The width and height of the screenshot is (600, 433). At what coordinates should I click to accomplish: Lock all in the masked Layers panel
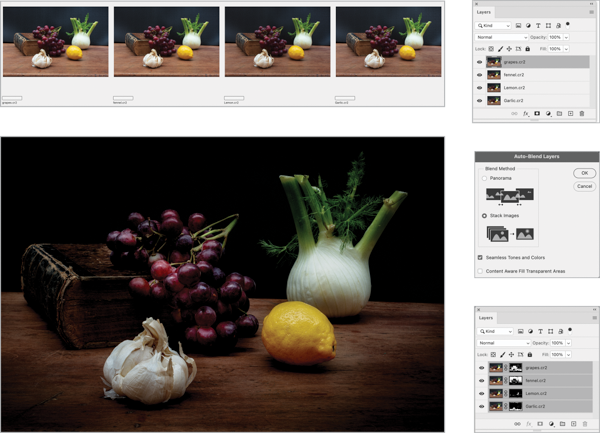pyautogui.click(x=530, y=355)
